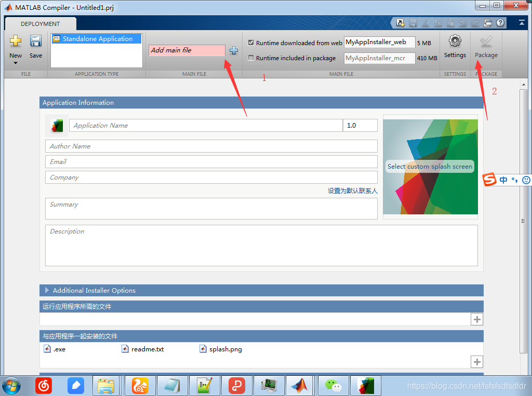Open MATLAB Compiler taskbar icon
This screenshot has height=396, width=532.
pos(365,386)
